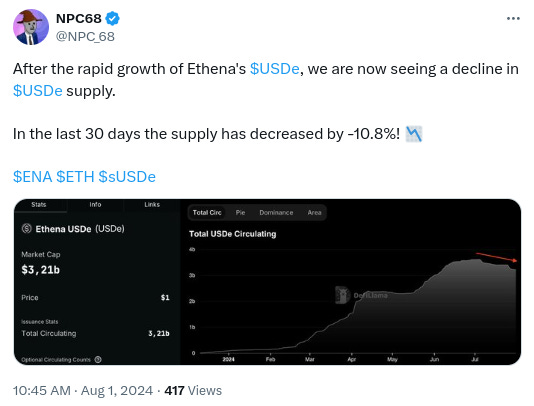Viewport: 534px width, 406px height.
Task: Click the help icon beside Optional Circulating Counts
Action: click(x=98, y=359)
